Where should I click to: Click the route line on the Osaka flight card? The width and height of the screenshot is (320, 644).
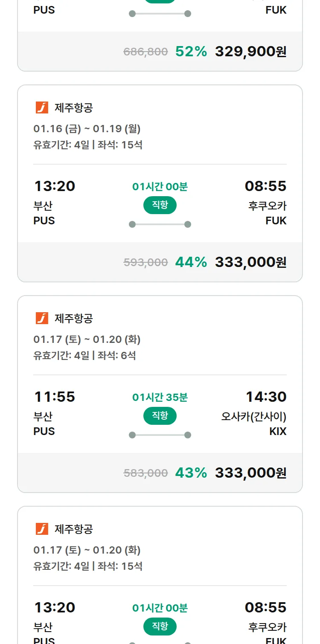[160, 435]
